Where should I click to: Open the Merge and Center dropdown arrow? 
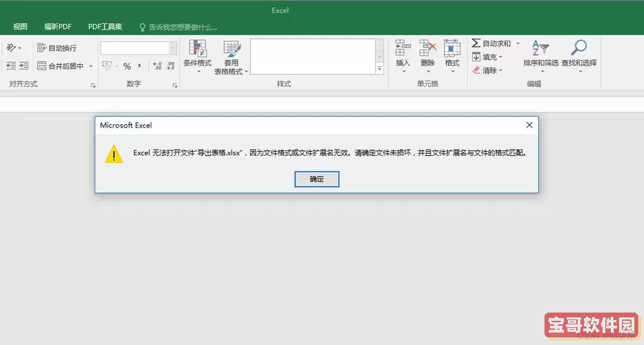91,66
